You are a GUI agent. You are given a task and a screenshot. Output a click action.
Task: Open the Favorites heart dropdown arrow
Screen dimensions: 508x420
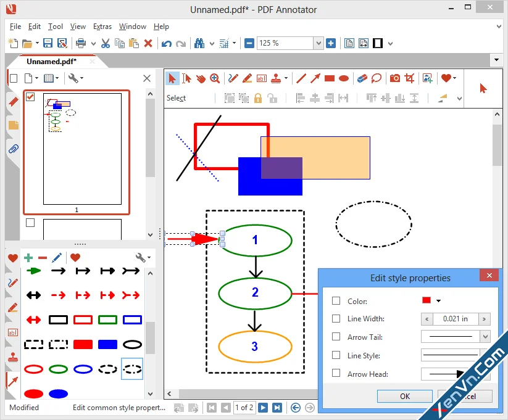[x=454, y=78]
